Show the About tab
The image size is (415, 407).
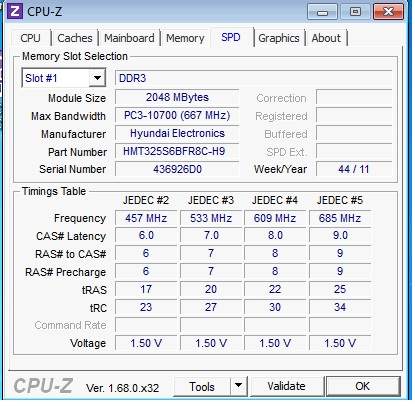click(x=326, y=38)
